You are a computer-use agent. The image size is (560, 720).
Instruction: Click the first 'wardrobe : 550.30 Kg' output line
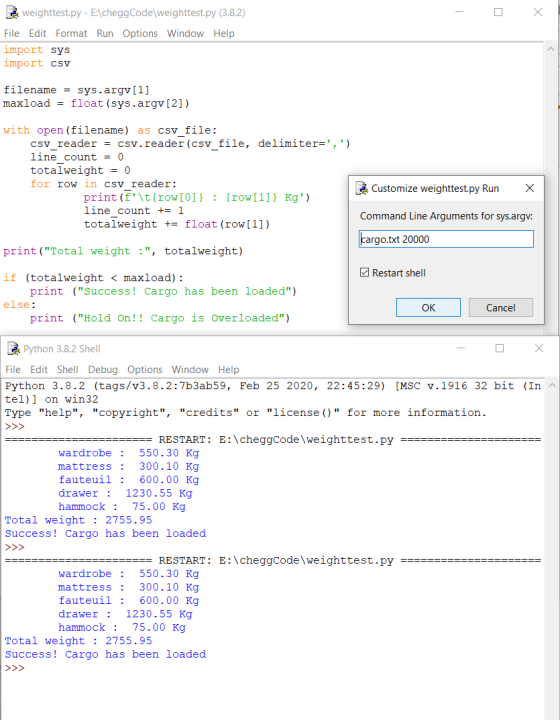[129, 453]
